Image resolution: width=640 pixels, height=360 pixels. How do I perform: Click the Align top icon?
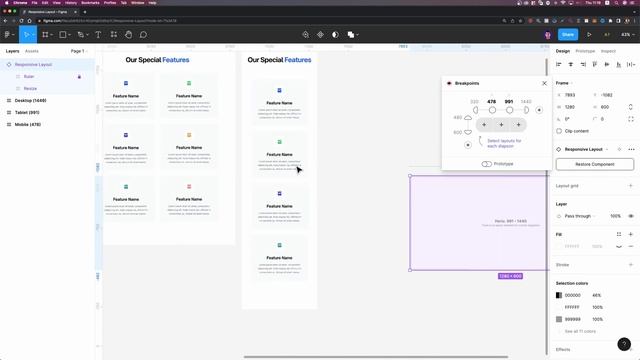(595, 64)
